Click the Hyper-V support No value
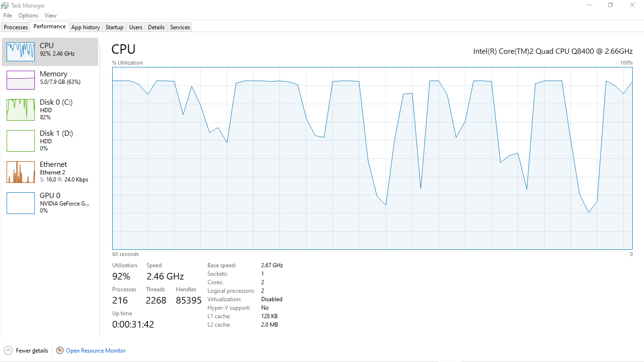The width and height of the screenshot is (644, 362). [x=265, y=308]
